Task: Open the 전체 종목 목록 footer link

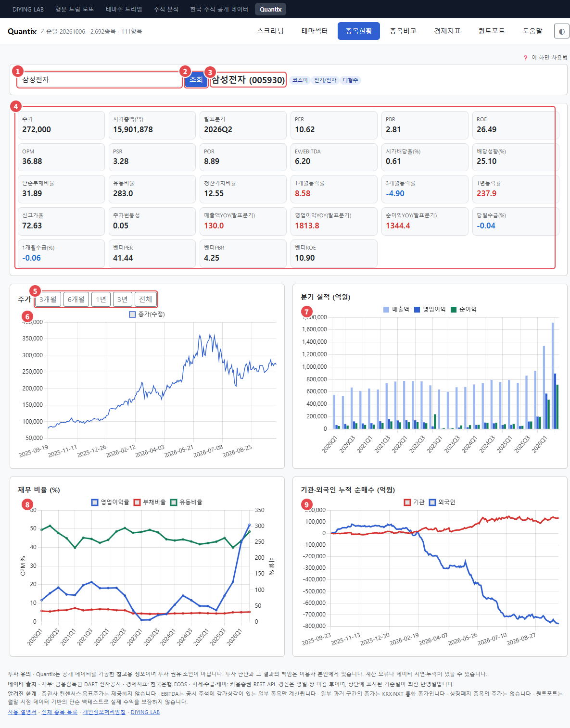Action: [60, 712]
